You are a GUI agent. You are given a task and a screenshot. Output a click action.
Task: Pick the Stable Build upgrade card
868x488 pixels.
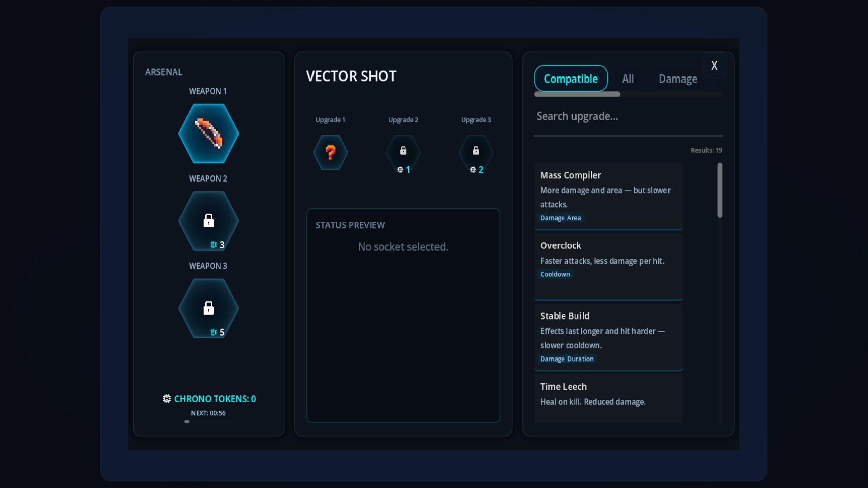coord(608,337)
